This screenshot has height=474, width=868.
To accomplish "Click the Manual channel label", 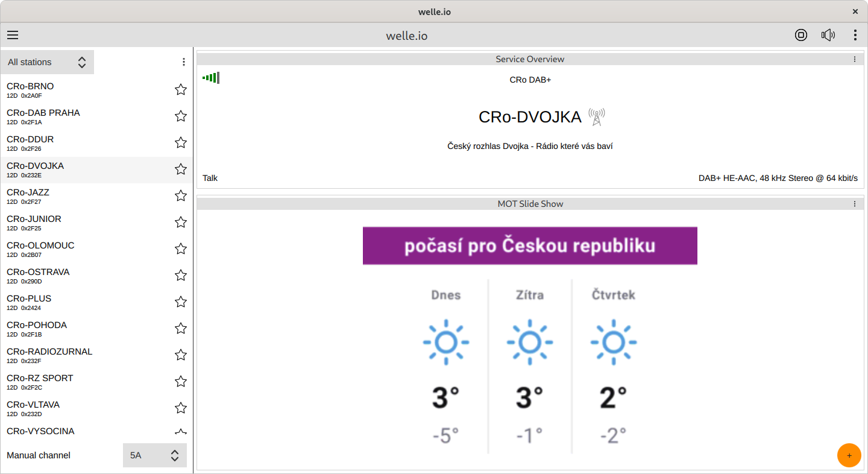I will point(39,455).
